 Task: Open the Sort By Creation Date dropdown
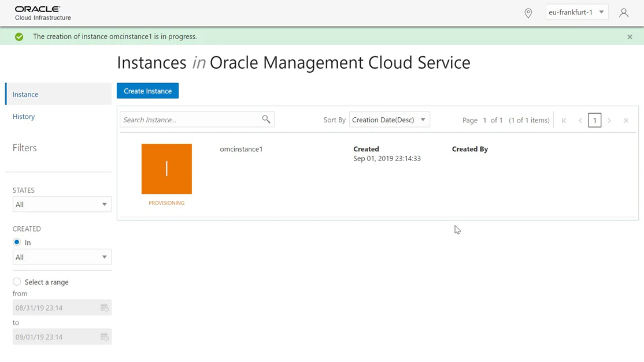[390, 120]
